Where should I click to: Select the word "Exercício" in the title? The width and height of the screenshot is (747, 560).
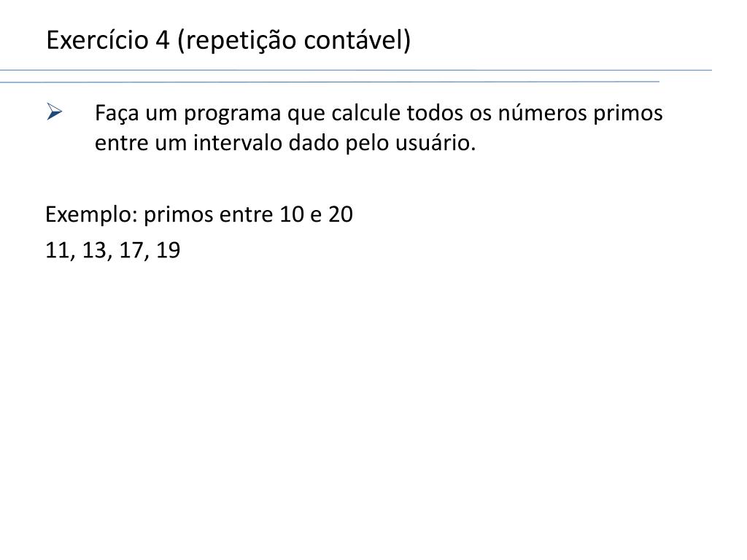point(97,39)
